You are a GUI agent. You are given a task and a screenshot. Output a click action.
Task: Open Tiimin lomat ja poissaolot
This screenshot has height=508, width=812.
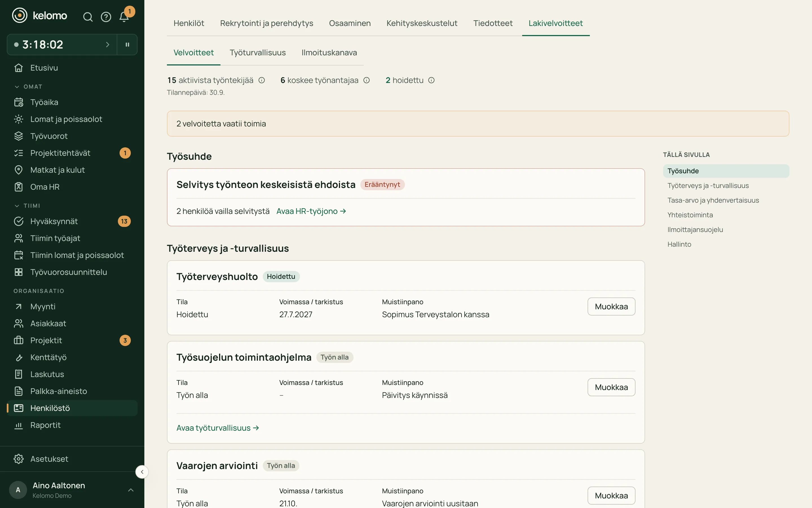click(72, 255)
